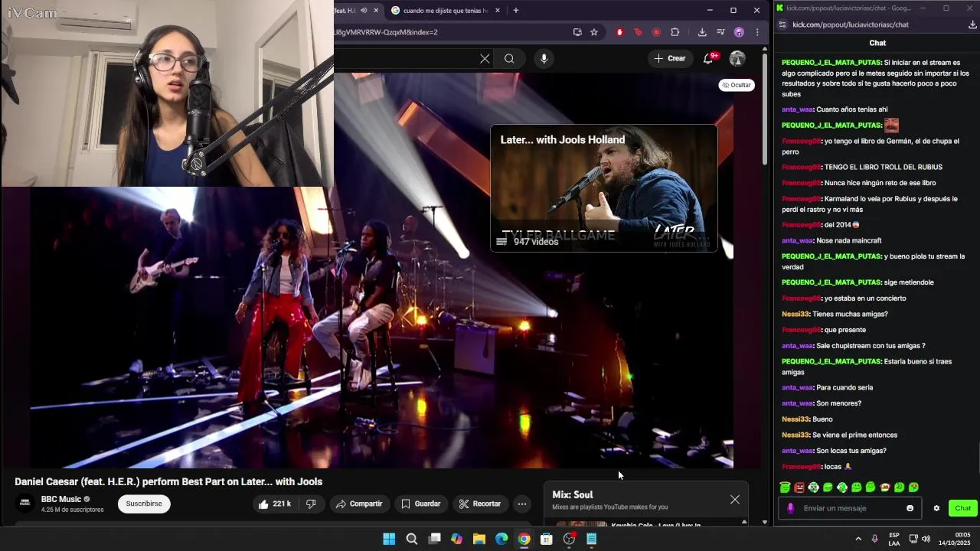Click the Compartir share button
Image resolution: width=980 pixels, height=551 pixels.
click(x=359, y=504)
